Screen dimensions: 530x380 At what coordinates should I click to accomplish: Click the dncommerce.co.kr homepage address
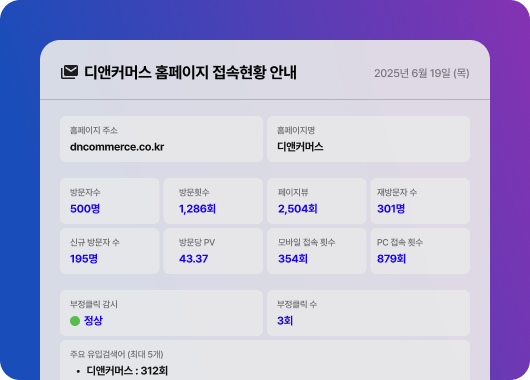click(117, 147)
